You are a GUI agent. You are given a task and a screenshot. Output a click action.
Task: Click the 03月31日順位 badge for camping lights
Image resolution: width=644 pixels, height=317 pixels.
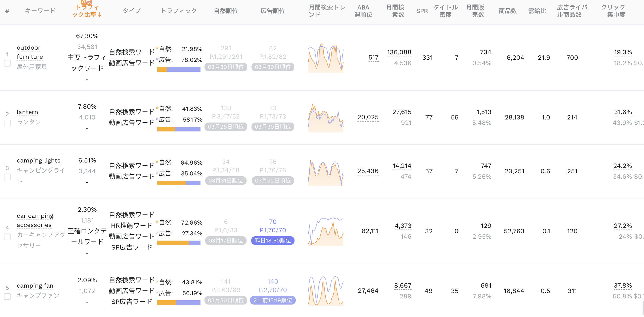(226, 181)
